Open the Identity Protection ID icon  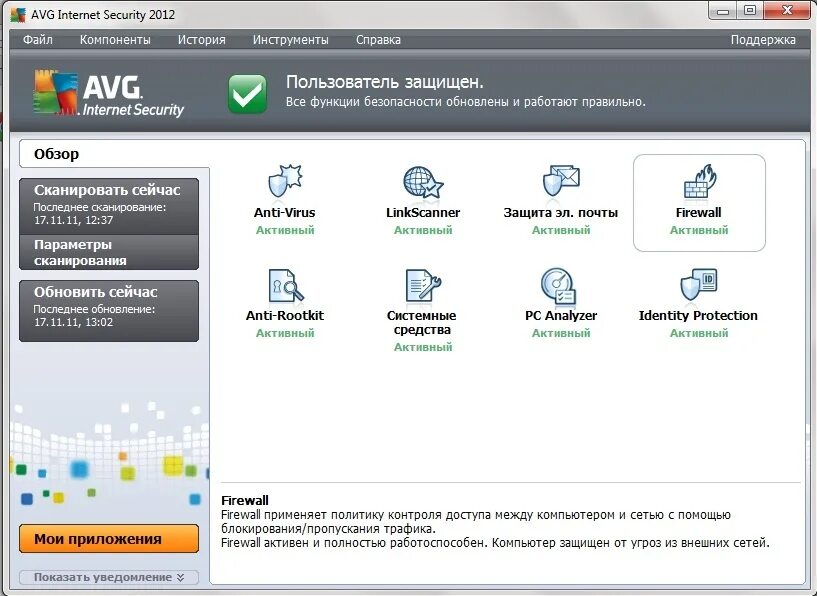699,284
